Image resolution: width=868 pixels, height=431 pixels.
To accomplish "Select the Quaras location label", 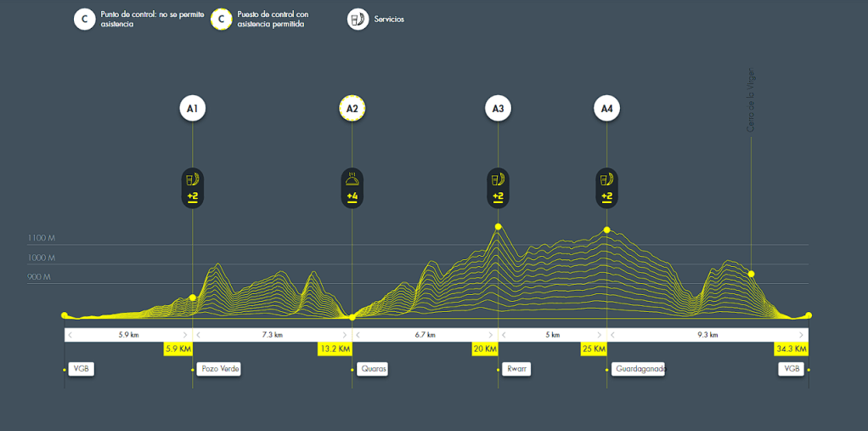I will 373,369.
